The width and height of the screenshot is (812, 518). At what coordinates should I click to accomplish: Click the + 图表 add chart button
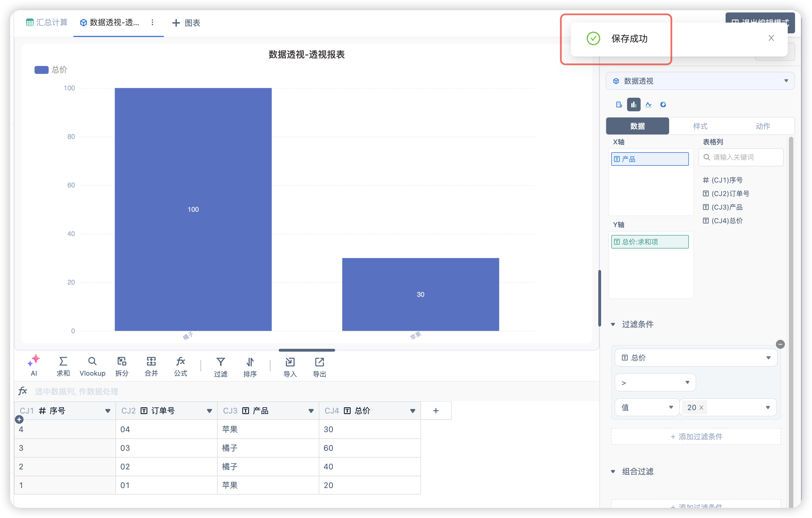click(186, 23)
